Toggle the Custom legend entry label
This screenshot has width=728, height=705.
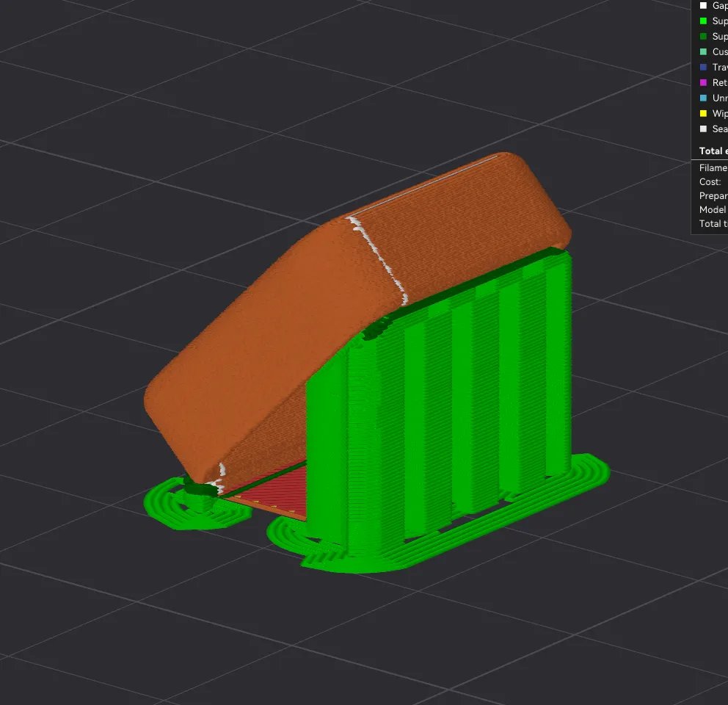click(719, 52)
